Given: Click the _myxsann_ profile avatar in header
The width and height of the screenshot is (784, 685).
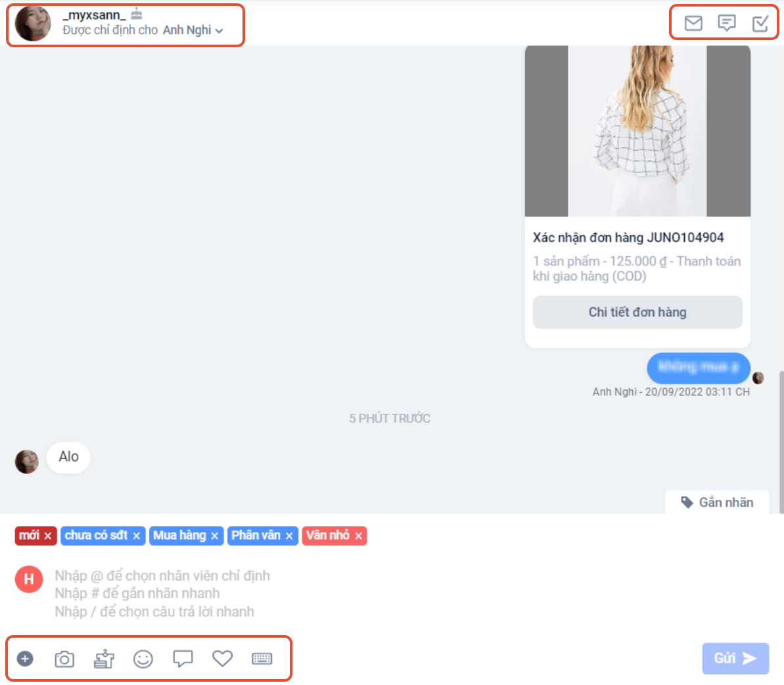Looking at the screenshot, I should [33, 23].
